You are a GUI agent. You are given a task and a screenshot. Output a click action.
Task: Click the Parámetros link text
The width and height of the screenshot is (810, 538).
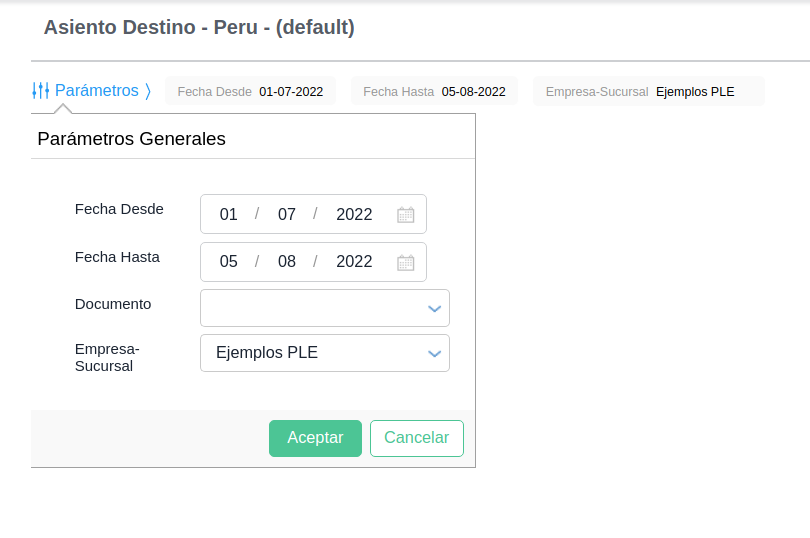(x=97, y=91)
